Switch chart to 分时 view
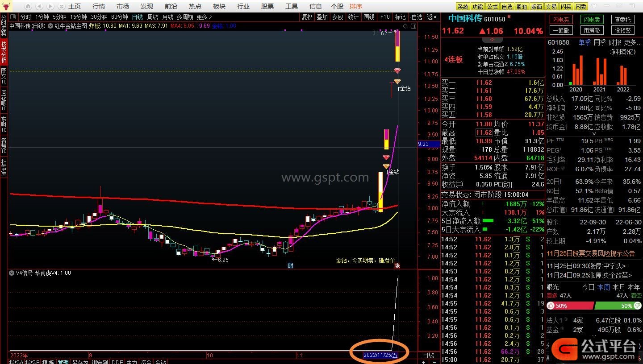 pos(26,17)
